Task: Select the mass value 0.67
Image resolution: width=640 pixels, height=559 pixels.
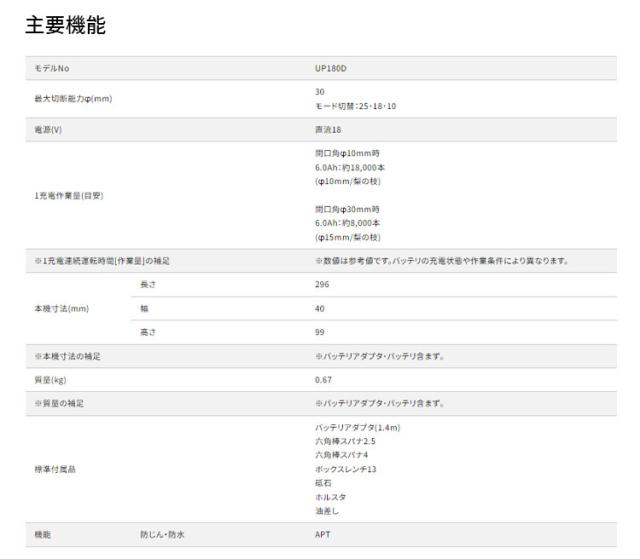Action: pyautogui.click(x=323, y=380)
